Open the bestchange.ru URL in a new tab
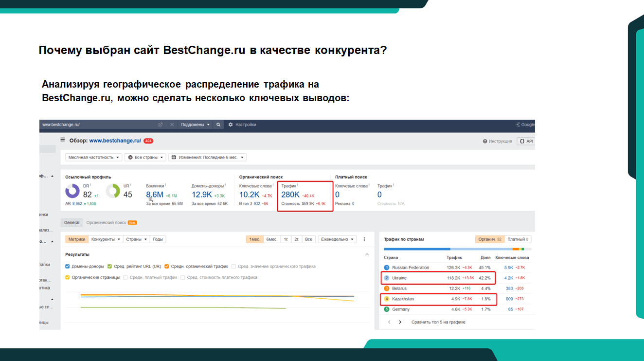 click(161, 125)
